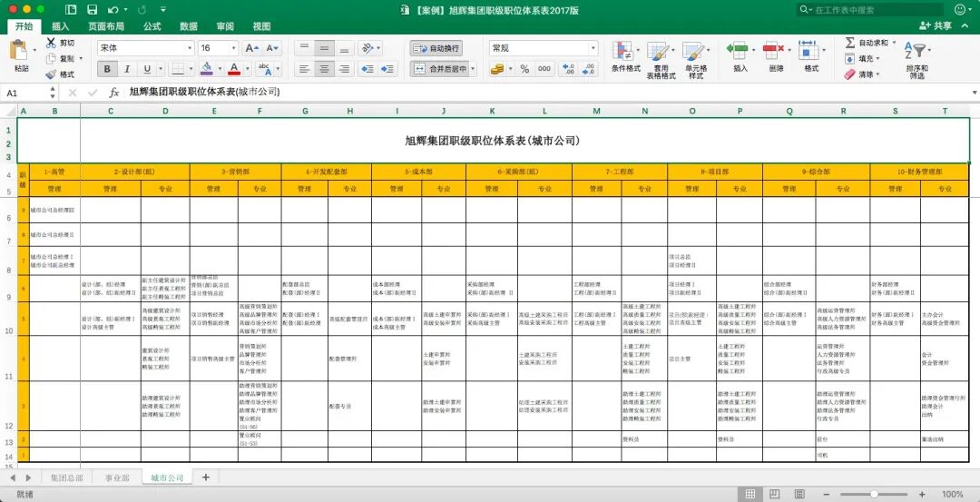Click the search in worksheet field

click(x=870, y=10)
